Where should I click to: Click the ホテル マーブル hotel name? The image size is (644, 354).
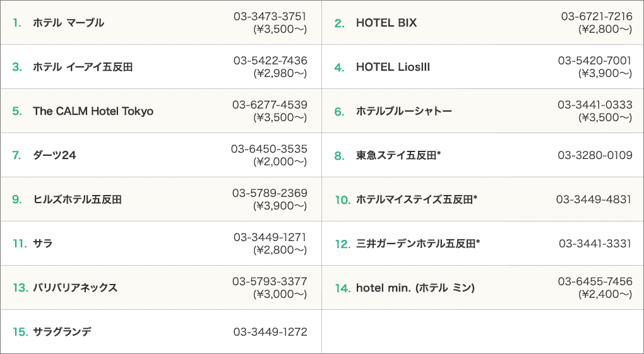[68, 23]
